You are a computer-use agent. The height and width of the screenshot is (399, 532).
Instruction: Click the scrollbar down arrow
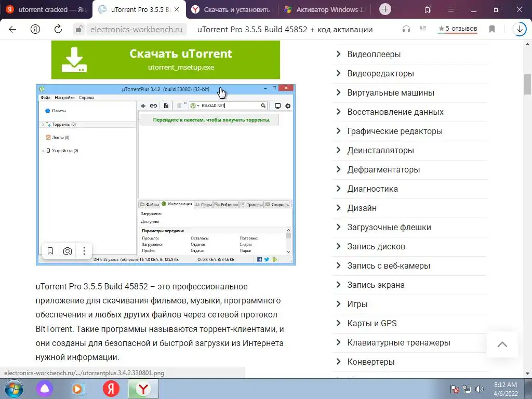[x=528, y=374]
